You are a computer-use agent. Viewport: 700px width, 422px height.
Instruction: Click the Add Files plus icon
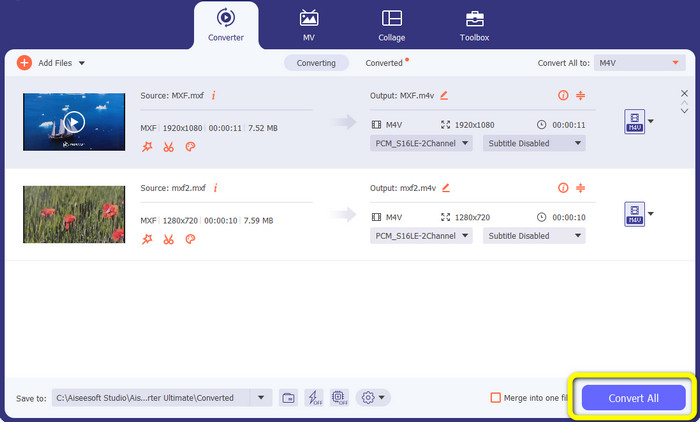click(x=24, y=63)
